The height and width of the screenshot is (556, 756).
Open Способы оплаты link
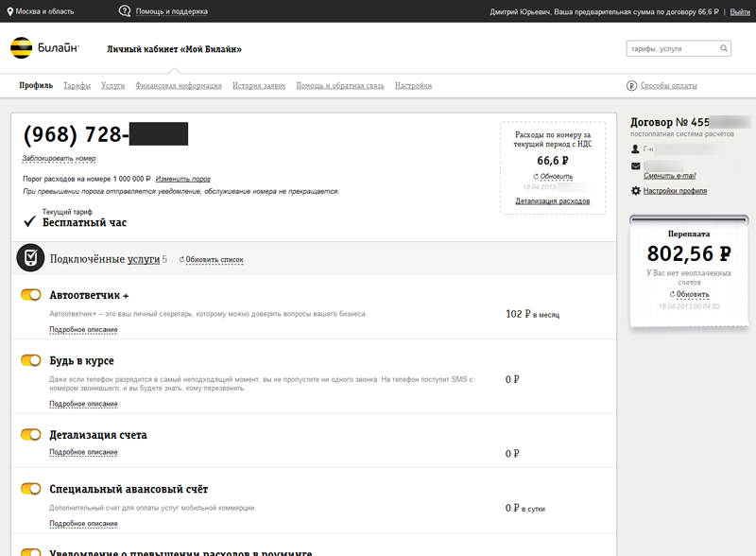[x=669, y=85]
